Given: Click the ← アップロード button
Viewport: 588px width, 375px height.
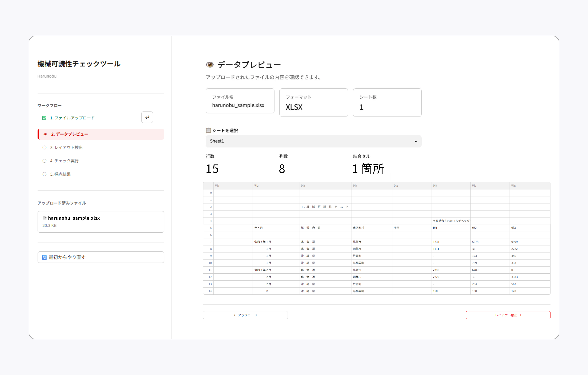Looking at the screenshot, I should point(245,315).
